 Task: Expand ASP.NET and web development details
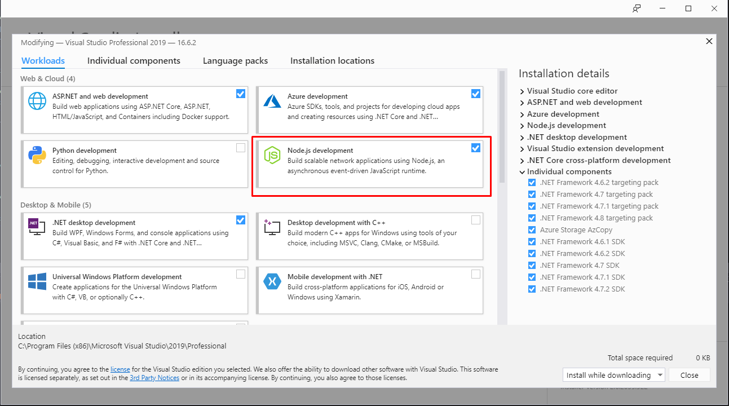point(522,103)
